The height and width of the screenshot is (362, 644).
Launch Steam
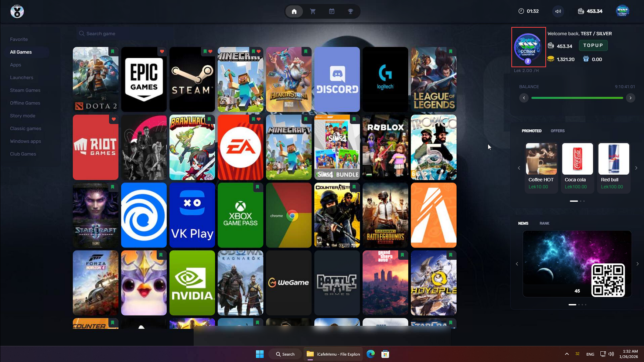[x=192, y=79]
